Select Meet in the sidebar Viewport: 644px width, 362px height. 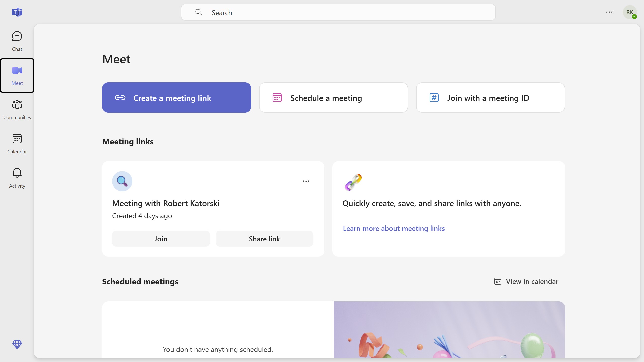(17, 75)
